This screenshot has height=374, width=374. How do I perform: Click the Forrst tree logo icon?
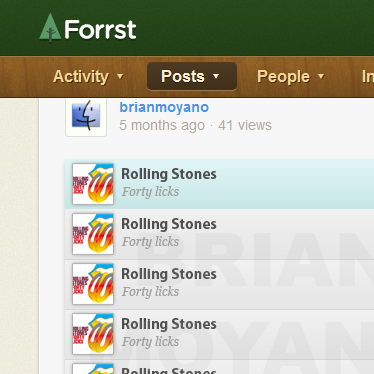point(50,28)
